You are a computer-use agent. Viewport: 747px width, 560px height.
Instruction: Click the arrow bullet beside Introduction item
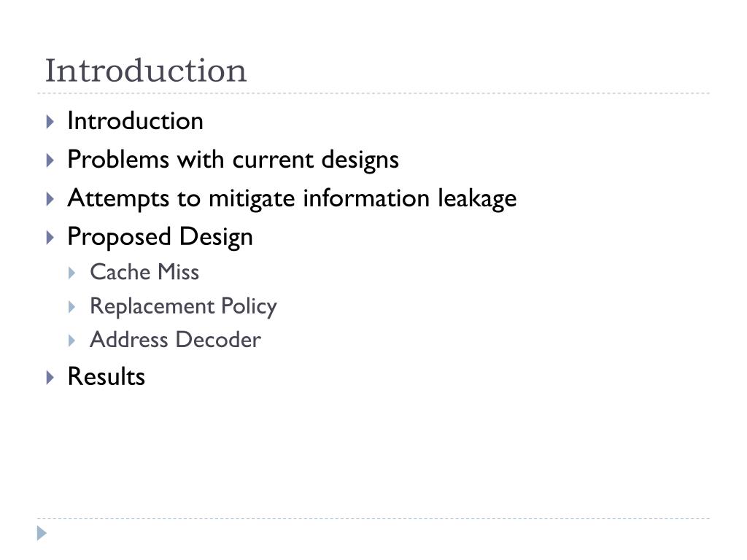pos(50,122)
